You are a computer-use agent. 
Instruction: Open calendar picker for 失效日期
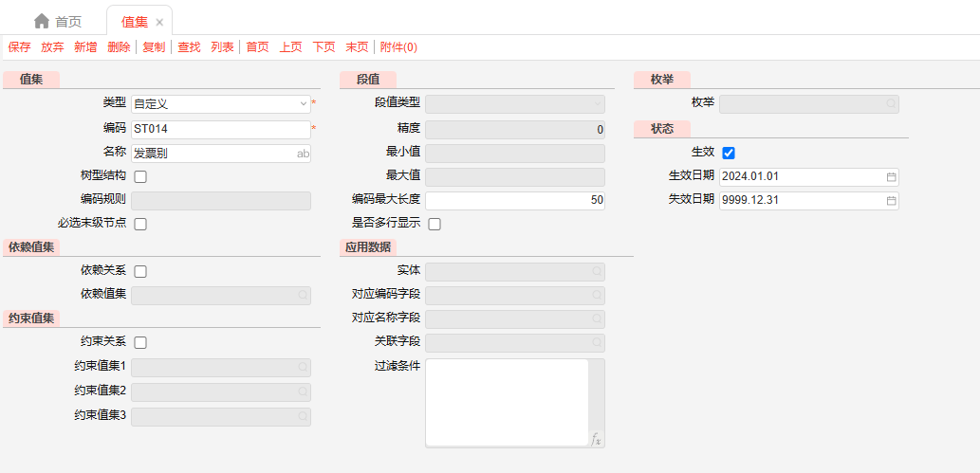coord(891,201)
